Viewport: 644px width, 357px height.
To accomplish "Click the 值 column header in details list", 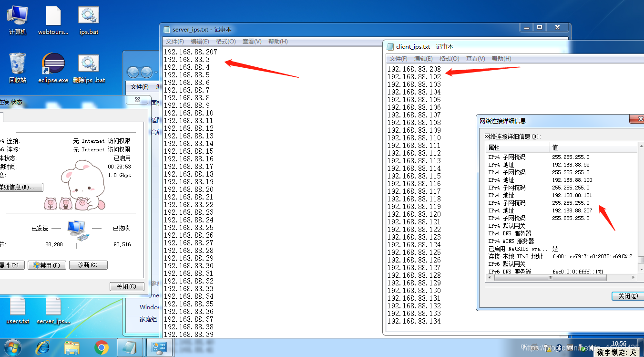I will (x=593, y=147).
